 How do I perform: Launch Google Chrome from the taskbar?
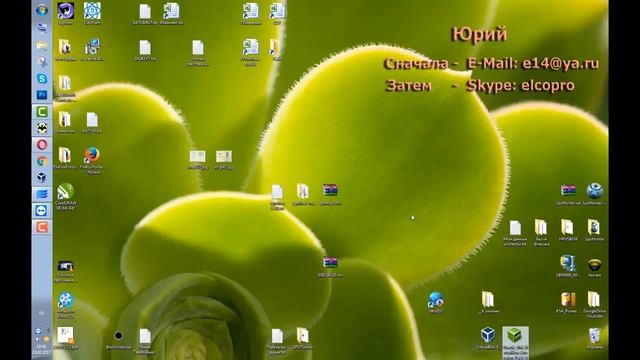point(42,161)
